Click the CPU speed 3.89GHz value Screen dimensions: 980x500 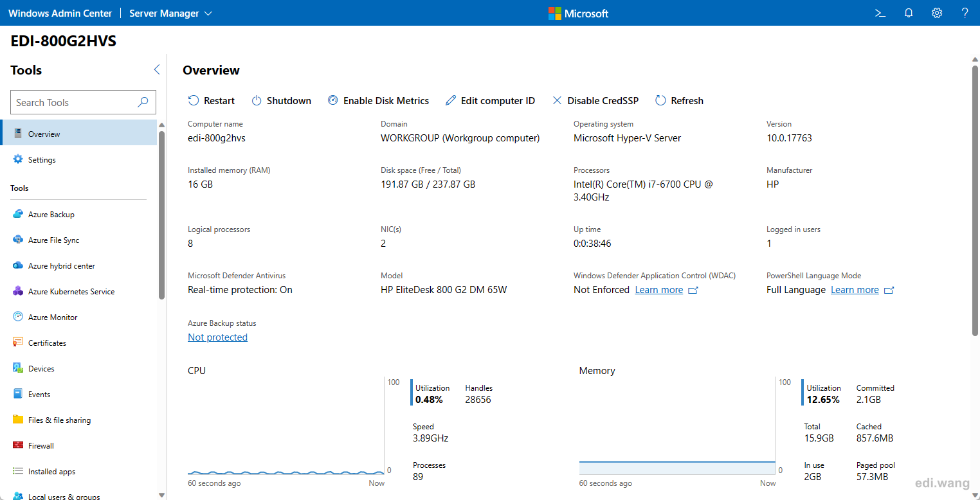[x=430, y=438]
